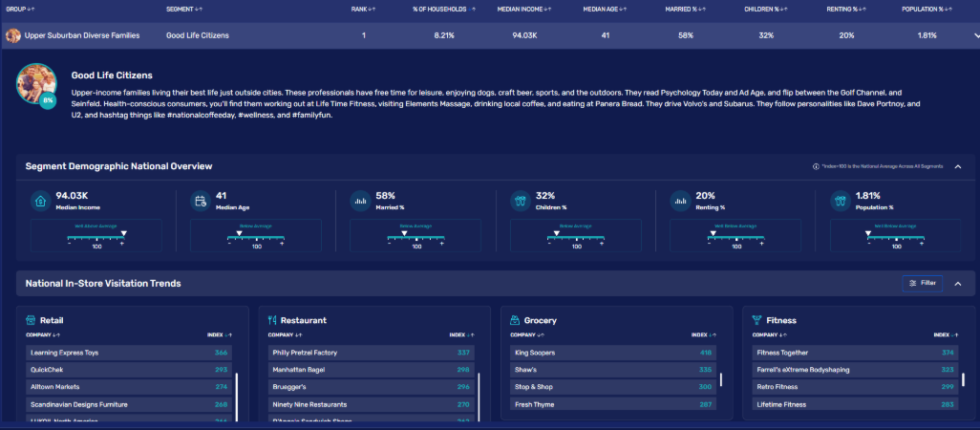980x430 pixels.
Task: Sort table by SEGMENT column
Action: click(x=184, y=10)
